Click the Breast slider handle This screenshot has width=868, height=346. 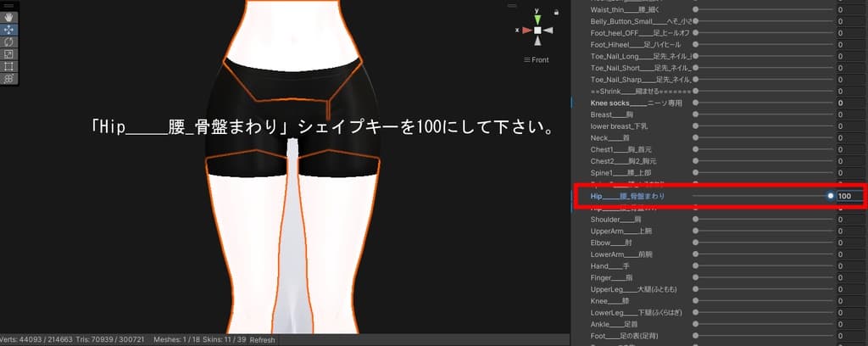pyautogui.click(x=696, y=114)
